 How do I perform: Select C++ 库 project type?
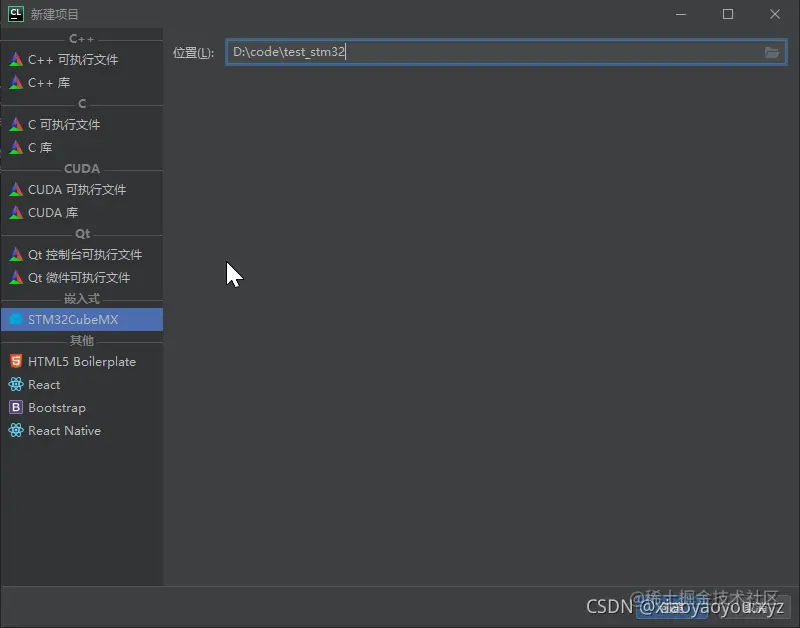(x=82, y=82)
